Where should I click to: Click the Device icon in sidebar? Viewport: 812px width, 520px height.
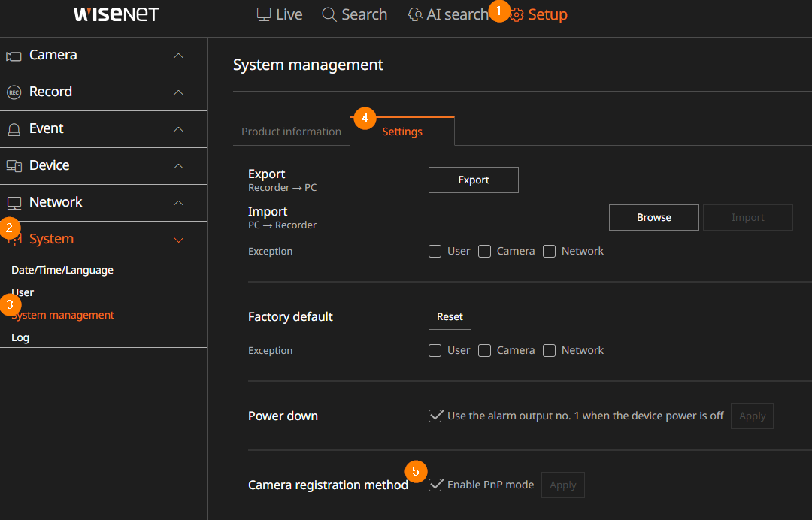pos(14,166)
